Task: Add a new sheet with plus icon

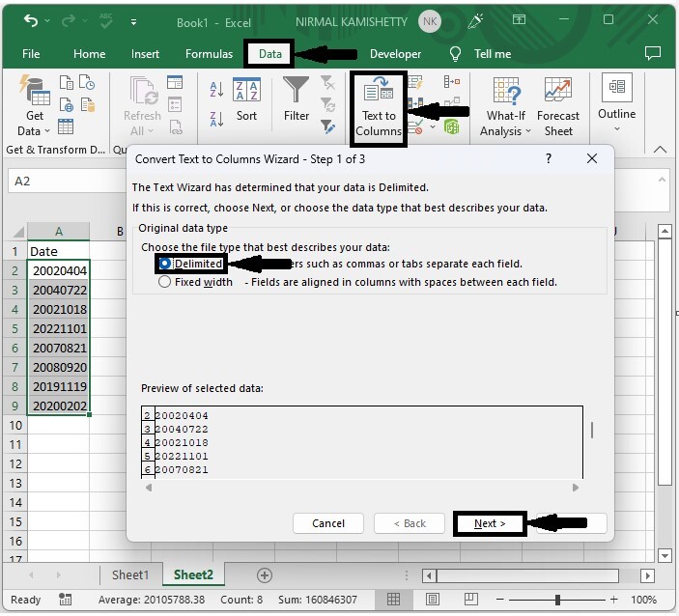Action: (x=265, y=575)
